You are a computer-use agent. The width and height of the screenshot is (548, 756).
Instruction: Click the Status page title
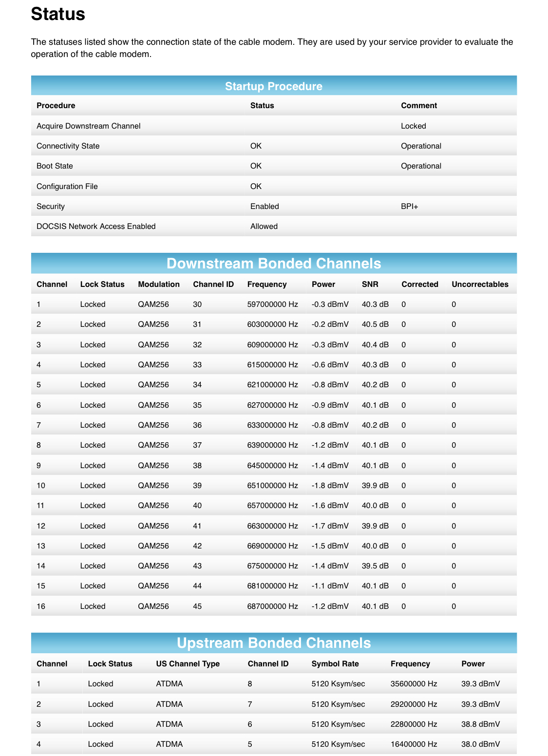click(x=57, y=15)
